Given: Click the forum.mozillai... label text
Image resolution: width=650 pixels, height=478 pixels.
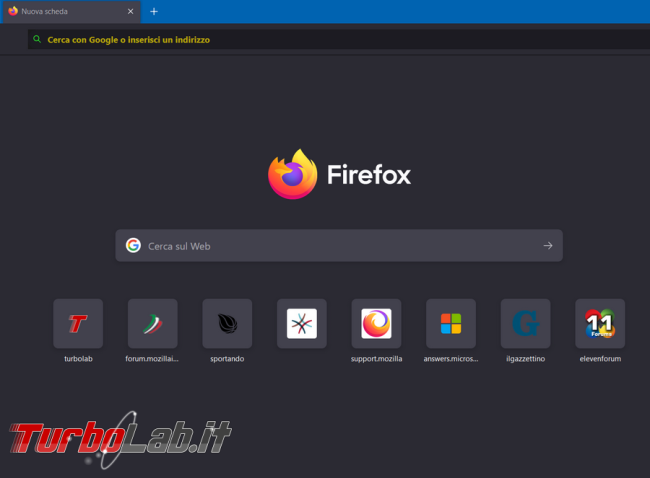Looking at the screenshot, I should click(152, 359).
